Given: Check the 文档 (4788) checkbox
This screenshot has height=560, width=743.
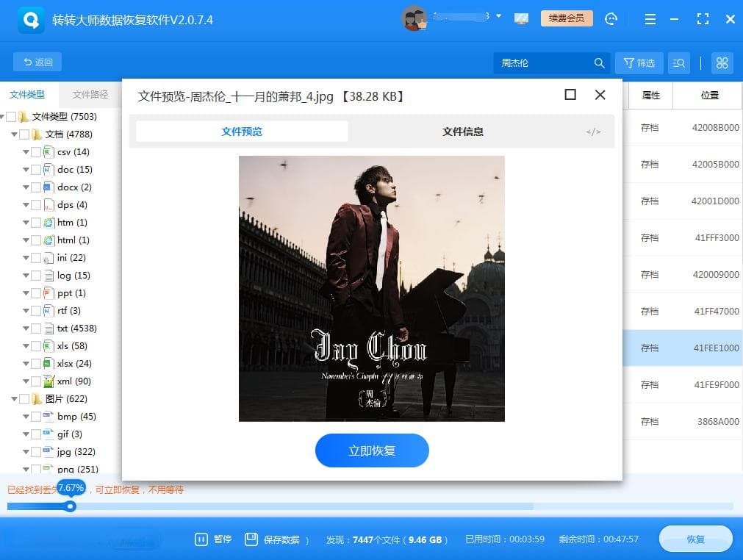Looking at the screenshot, I should pos(24,134).
